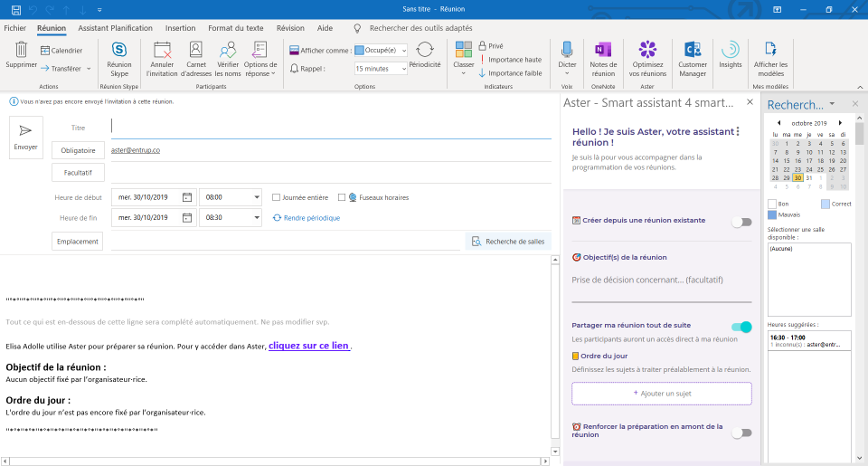The height and width of the screenshot is (466, 868).
Task: Follow the cliquez sur ce lien link
Action: click(309, 346)
